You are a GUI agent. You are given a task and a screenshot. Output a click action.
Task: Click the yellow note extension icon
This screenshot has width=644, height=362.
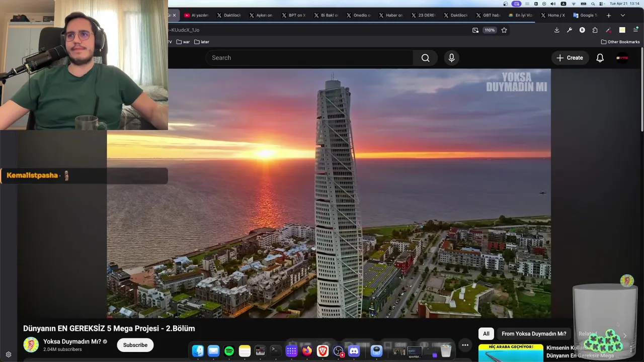coord(622,30)
